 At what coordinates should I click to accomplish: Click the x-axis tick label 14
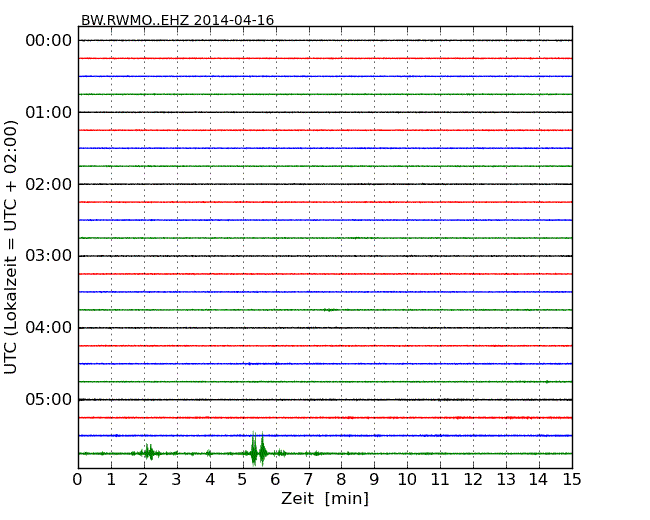click(x=539, y=480)
